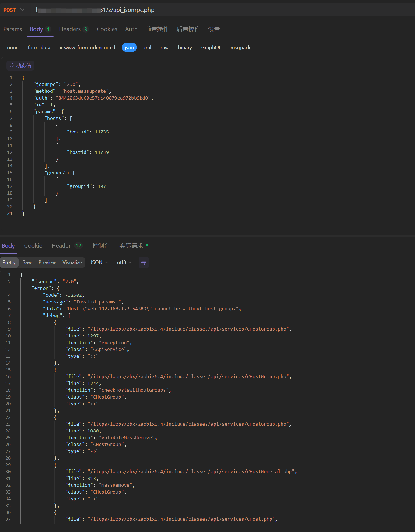The width and height of the screenshot is (415, 532).
Task: Click the 动态值 dynamic value button
Action: 20,66
